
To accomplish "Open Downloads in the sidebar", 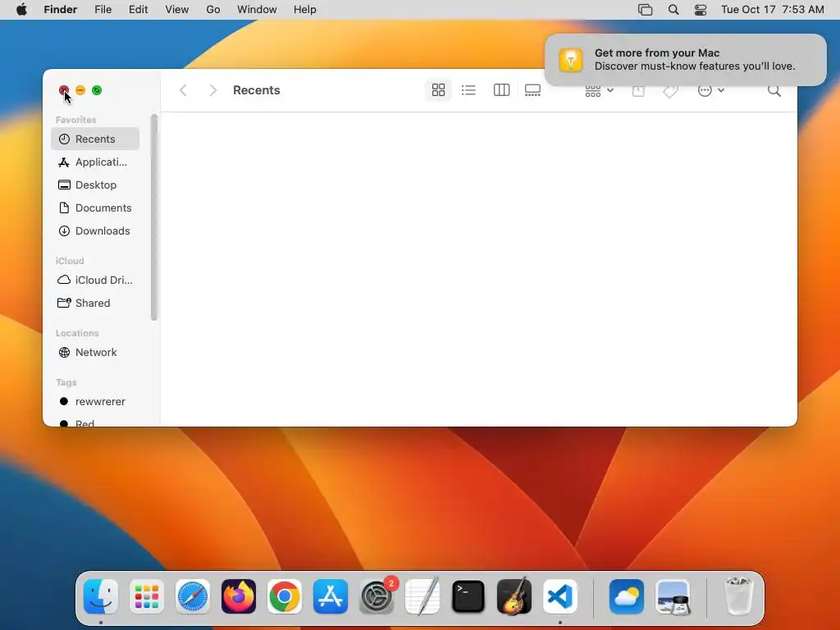I will 95,231.
